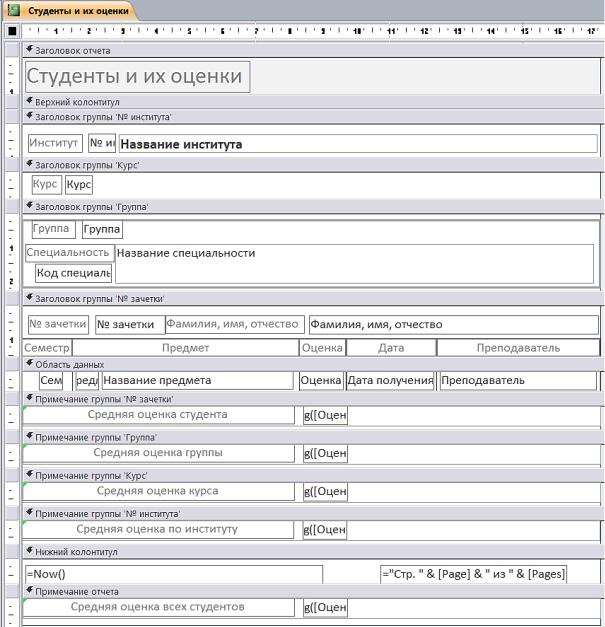Screen dimensions: 605x627
Task: Select the average field beside 'Средняя оценка всех студентов'
Action: tap(325, 608)
